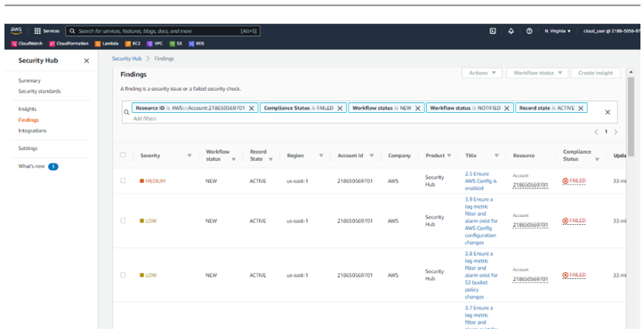Viewport: 644px width, 336px height.
Task: Open the CloudShell terminal icon
Action: point(493,31)
